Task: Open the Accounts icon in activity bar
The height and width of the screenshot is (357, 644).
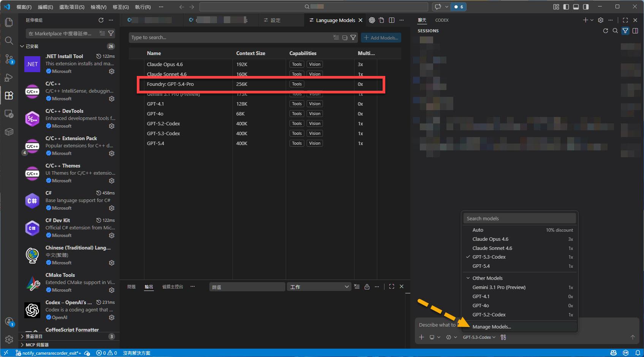Action: coord(9,322)
